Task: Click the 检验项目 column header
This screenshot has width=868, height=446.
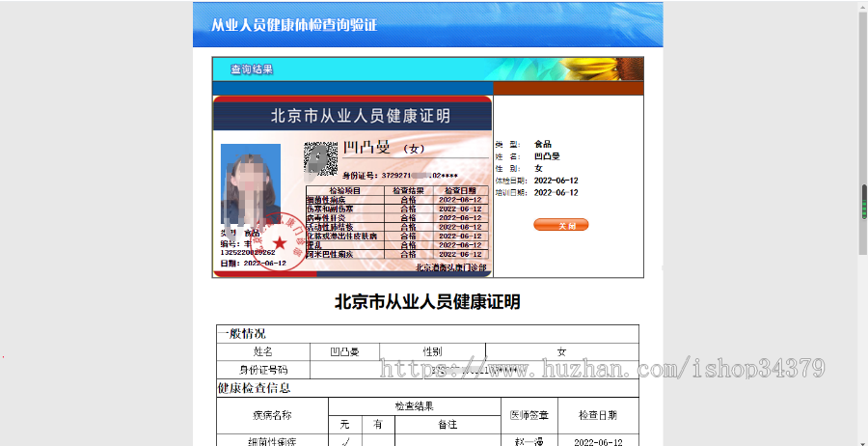Action: [x=345, y=190]
